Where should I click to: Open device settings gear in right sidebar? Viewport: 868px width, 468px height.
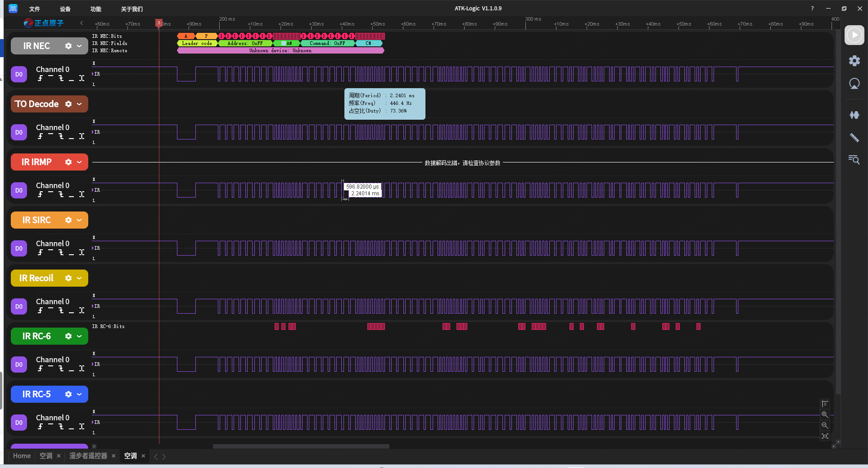(x=854, y=61)
